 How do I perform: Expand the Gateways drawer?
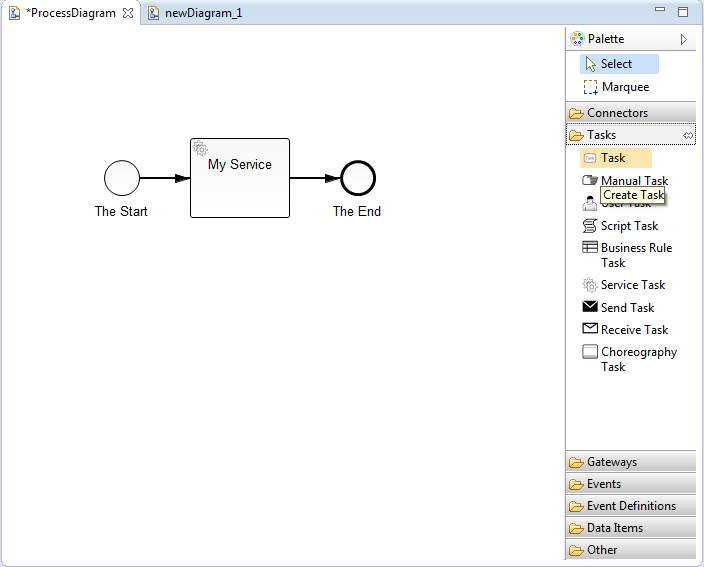tap(631, 462)
